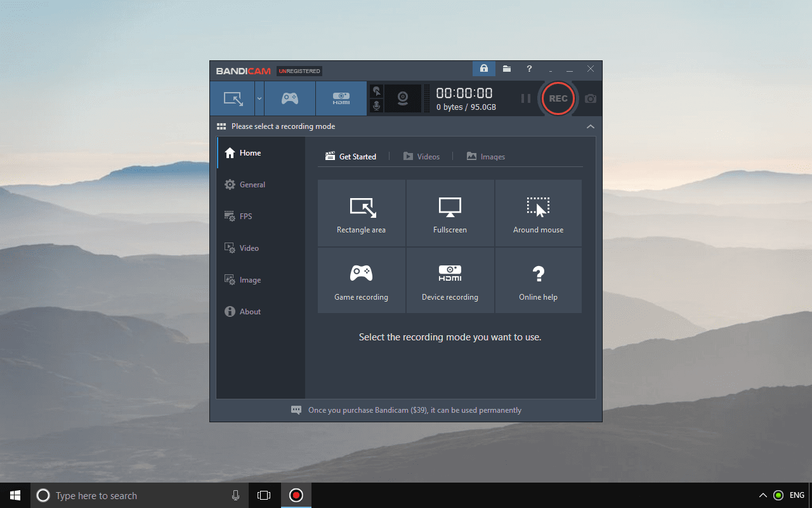Click the 00:00:00 recording timer
This screenshot has width=812, height=508.
tap(464, 93)
